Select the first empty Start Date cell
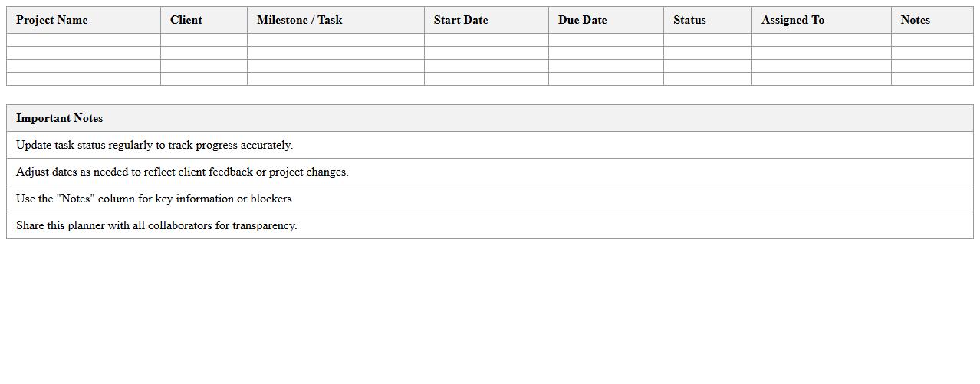The image size is (980, 384). (487, 40)
